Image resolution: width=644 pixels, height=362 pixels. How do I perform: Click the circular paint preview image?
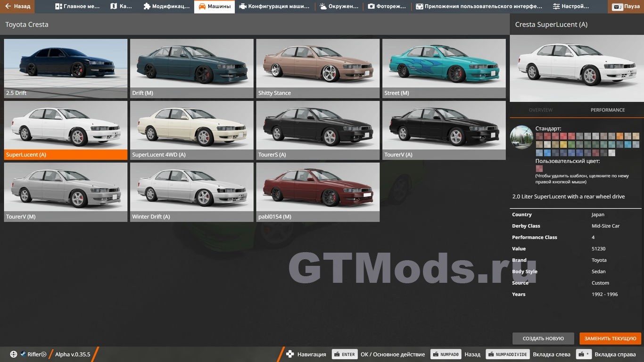click(x=521, y=137)
